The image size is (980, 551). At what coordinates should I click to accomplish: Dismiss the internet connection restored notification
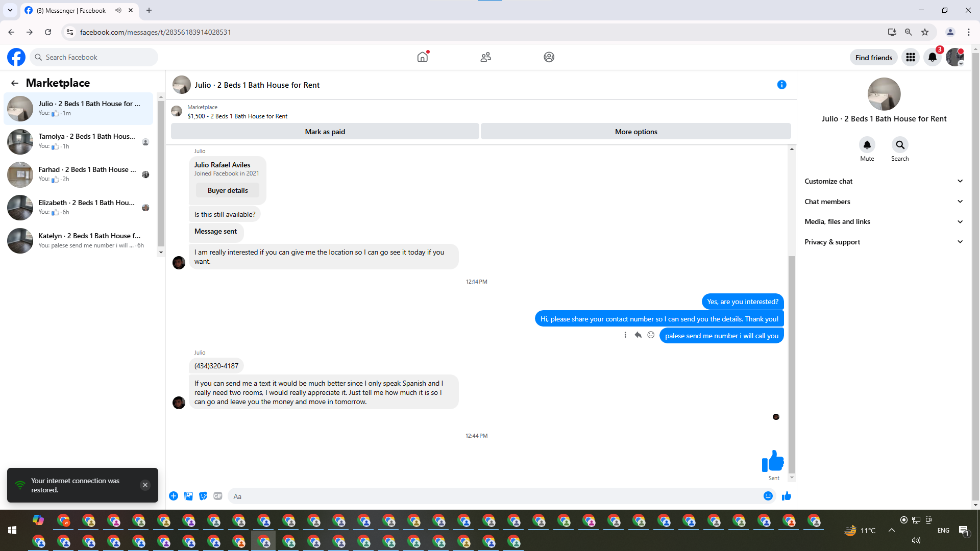tap(145, 485)
